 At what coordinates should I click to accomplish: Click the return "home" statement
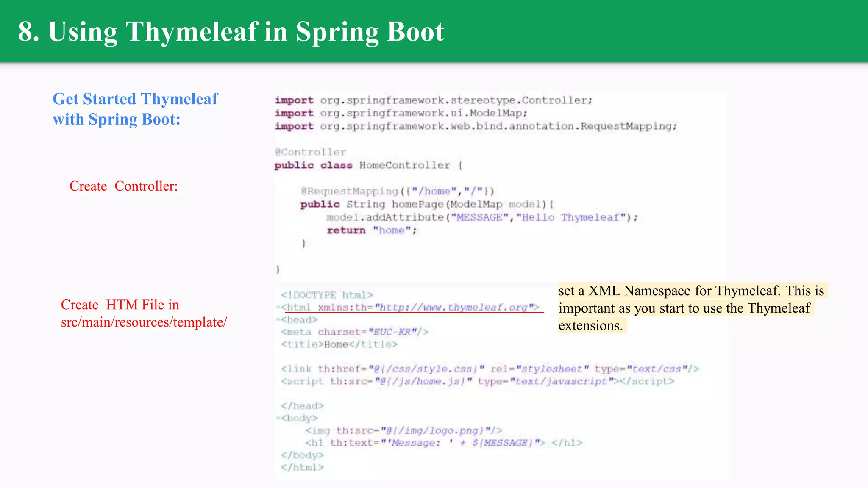(x=371, y=230)
